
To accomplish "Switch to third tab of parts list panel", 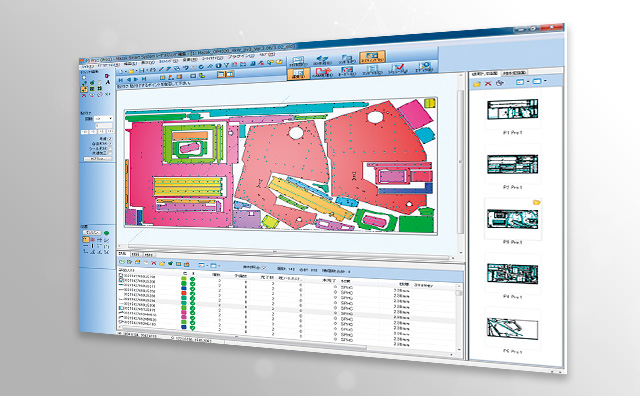I will click(x=148, y=255).
